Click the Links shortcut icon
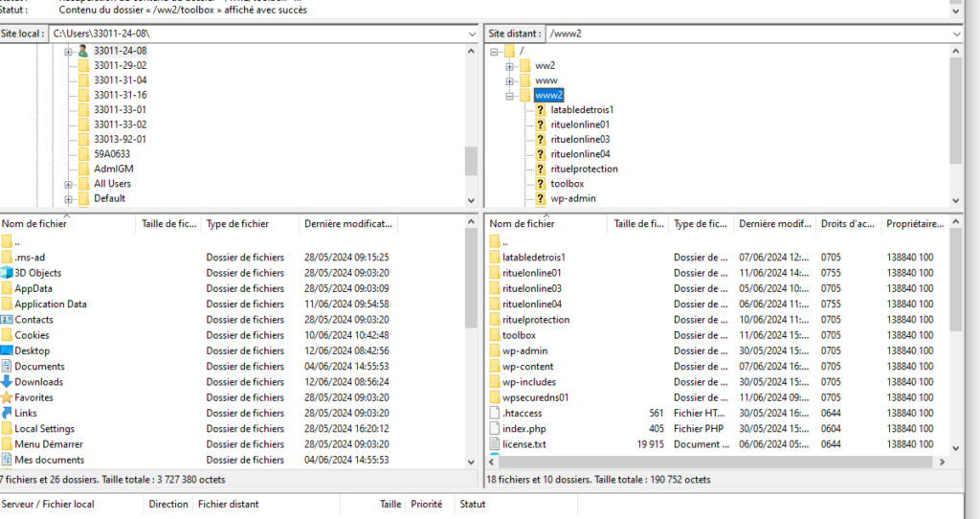The image size is (980, 519). 7,413
